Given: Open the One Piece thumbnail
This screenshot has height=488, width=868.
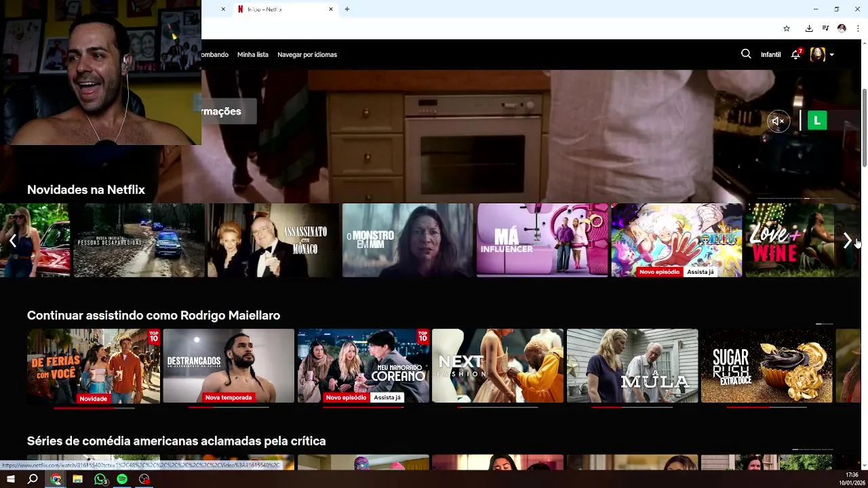Looking at the screenshot, I should 677,240.
